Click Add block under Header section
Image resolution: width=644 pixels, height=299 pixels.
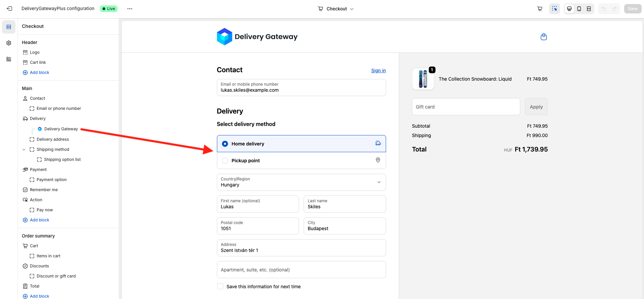(x=39, y=73)
